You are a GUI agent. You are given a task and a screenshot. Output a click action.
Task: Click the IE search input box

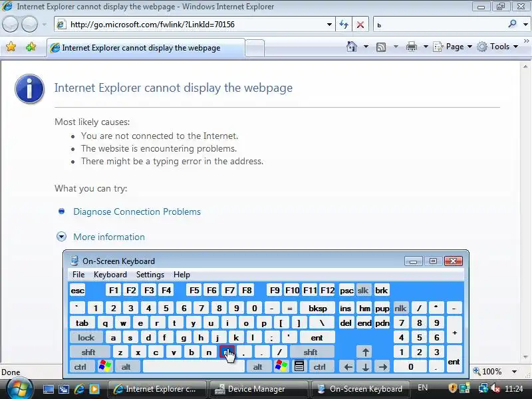pos(440,25)
